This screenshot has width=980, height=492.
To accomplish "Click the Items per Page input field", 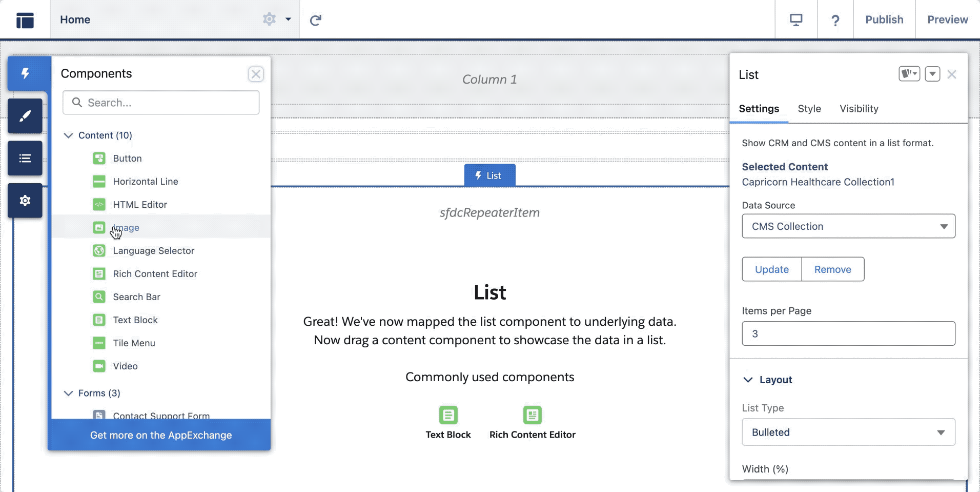I will [x=848, y=333].
